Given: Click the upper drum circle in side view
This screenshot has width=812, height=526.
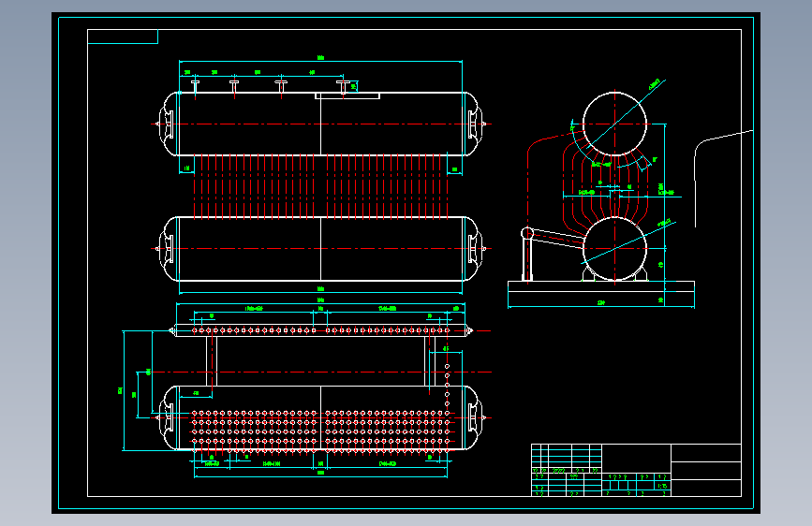Looking at the screenshot, I should (614, 124).
